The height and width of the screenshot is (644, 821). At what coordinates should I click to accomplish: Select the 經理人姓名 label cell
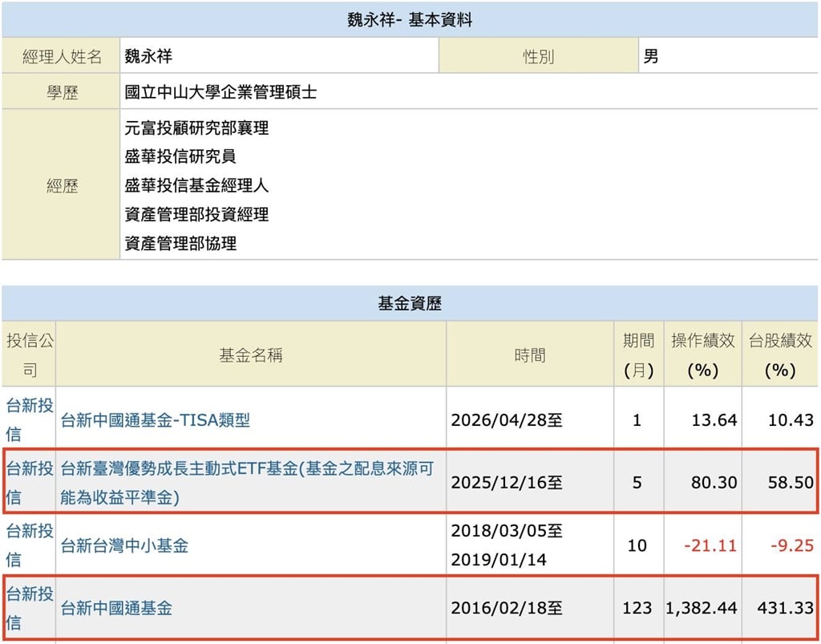[61, 56]
